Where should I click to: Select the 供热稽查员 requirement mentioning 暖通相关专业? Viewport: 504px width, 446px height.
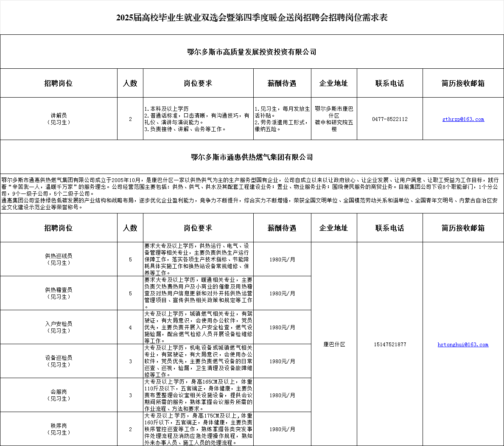pyautogui.click(x=198, y=293)
